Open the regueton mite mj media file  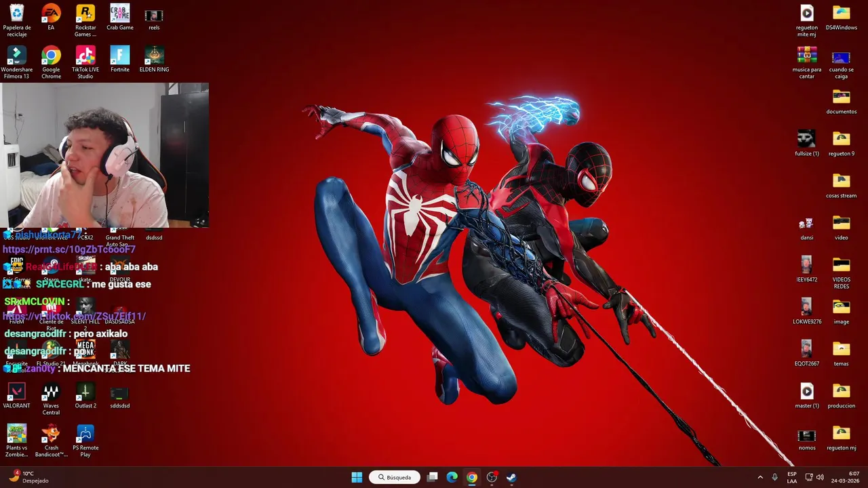[806, 20]
